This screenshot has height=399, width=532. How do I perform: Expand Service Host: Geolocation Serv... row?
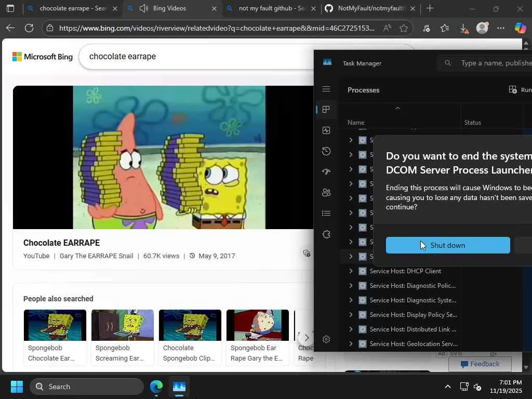coord(351,344)
